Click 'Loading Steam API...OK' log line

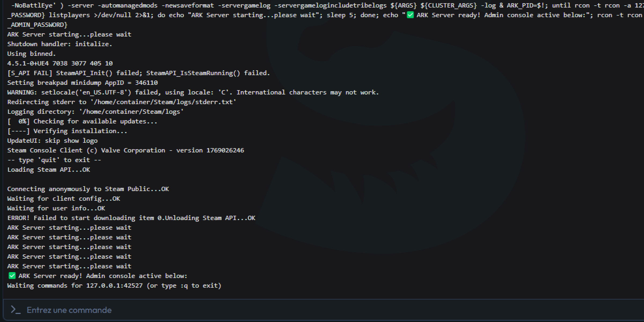(49, 170)
